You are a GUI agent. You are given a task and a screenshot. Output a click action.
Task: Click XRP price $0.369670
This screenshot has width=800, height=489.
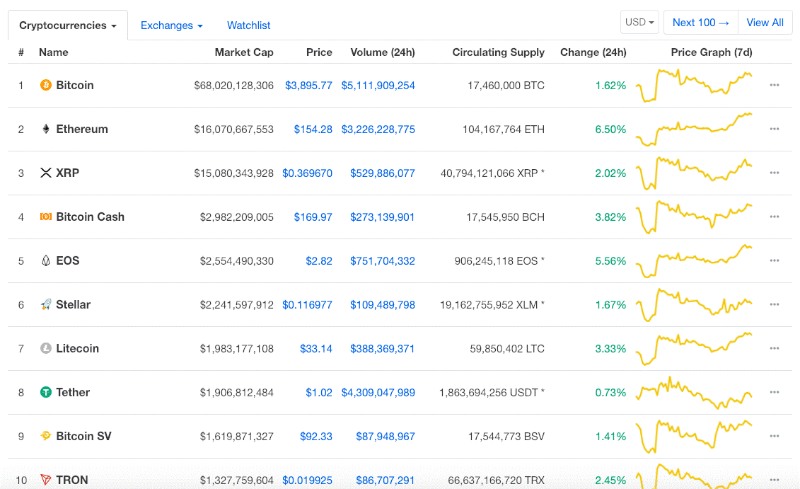point(308,173)
